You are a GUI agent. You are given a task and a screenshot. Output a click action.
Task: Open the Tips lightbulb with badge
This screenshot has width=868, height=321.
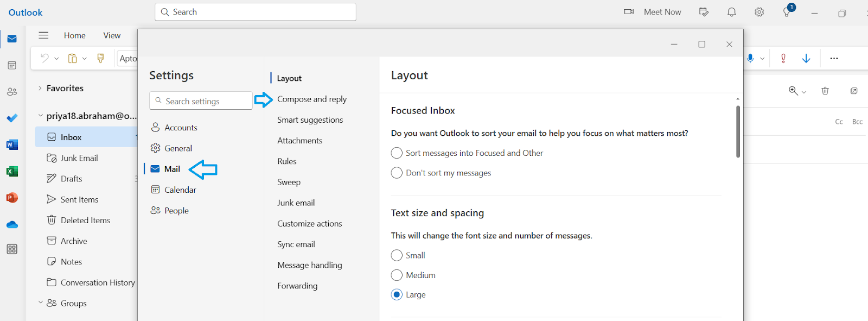pyautogui.click(x=787, y=11)
